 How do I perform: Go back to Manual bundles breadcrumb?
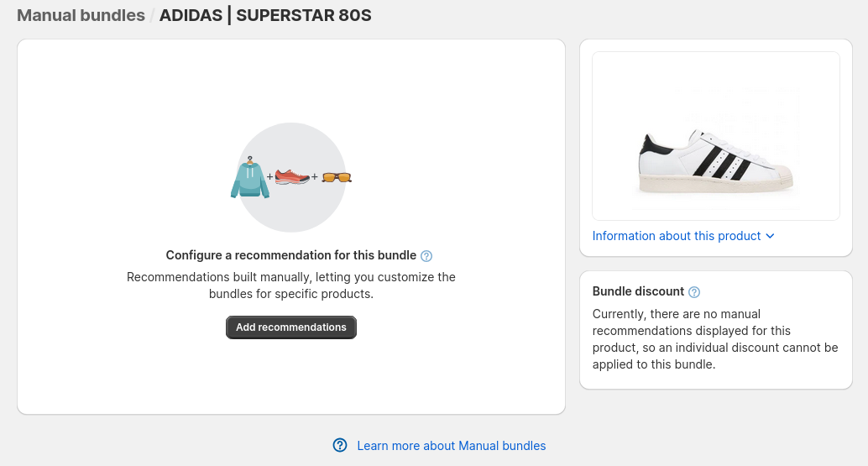coord(81,15)
